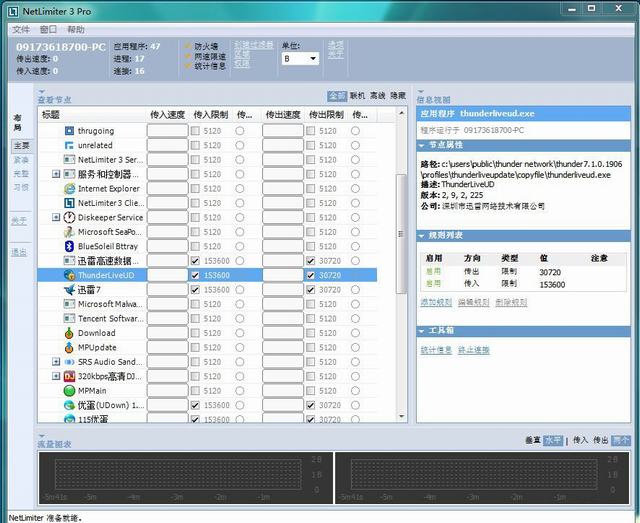Click the SRS Audio Sand... row icon
Screen dimensions: 640x523
tap(69, 362)
